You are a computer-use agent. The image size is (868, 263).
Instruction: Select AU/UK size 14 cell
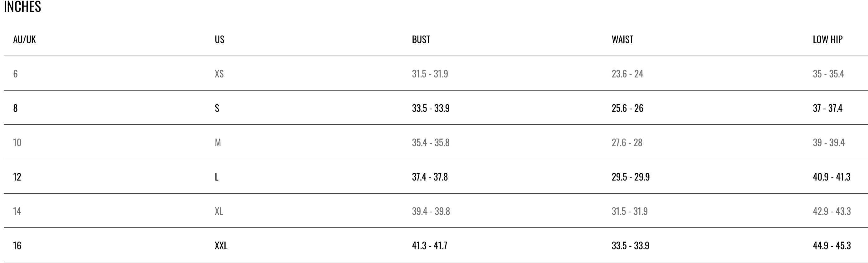[x=17, y=211]
